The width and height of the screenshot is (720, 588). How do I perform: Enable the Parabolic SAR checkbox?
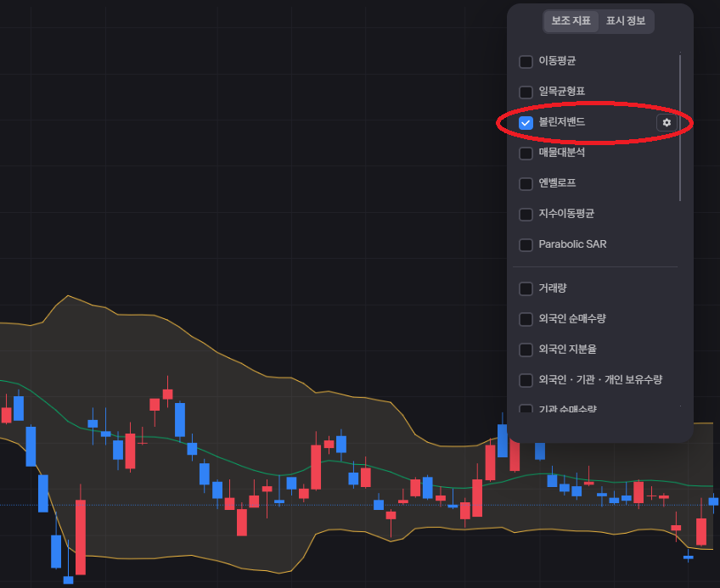(x=526, y=244)
